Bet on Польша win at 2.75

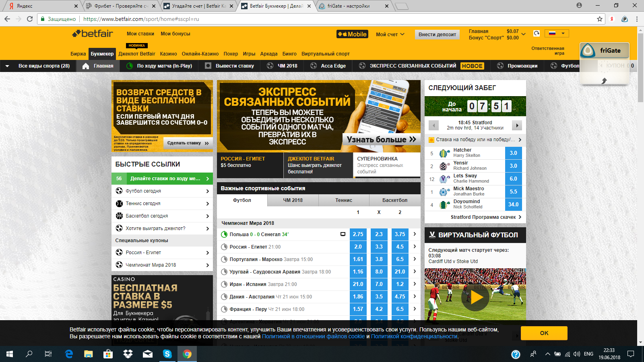pyautogui.click(x=358, y=234)
